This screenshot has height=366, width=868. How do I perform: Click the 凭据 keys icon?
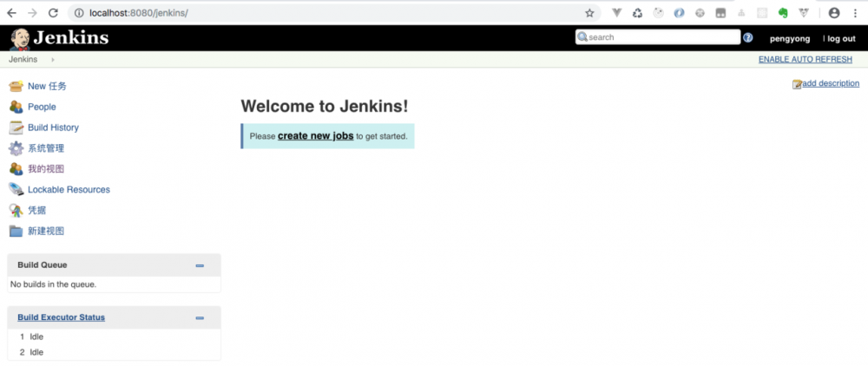[x=16, y=210]
